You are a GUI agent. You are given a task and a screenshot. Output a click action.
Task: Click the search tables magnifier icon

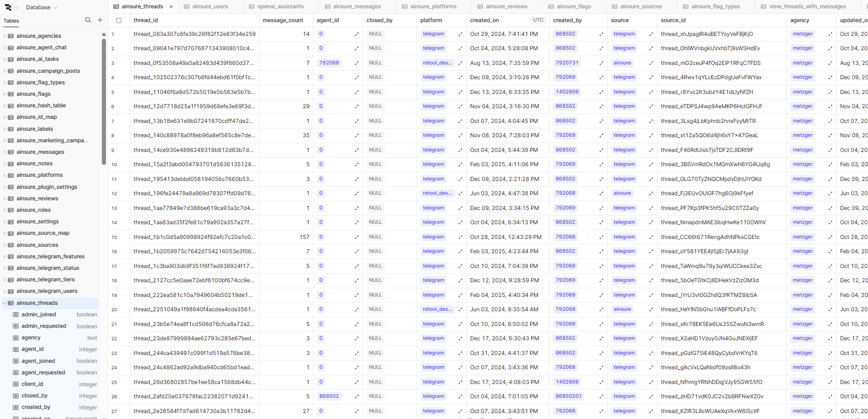click(88, 20)
